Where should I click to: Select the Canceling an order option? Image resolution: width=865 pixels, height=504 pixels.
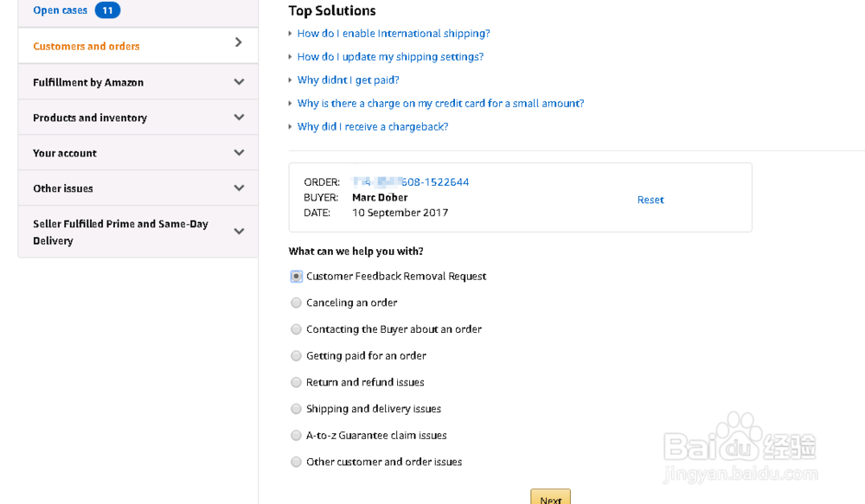[296, 303]
